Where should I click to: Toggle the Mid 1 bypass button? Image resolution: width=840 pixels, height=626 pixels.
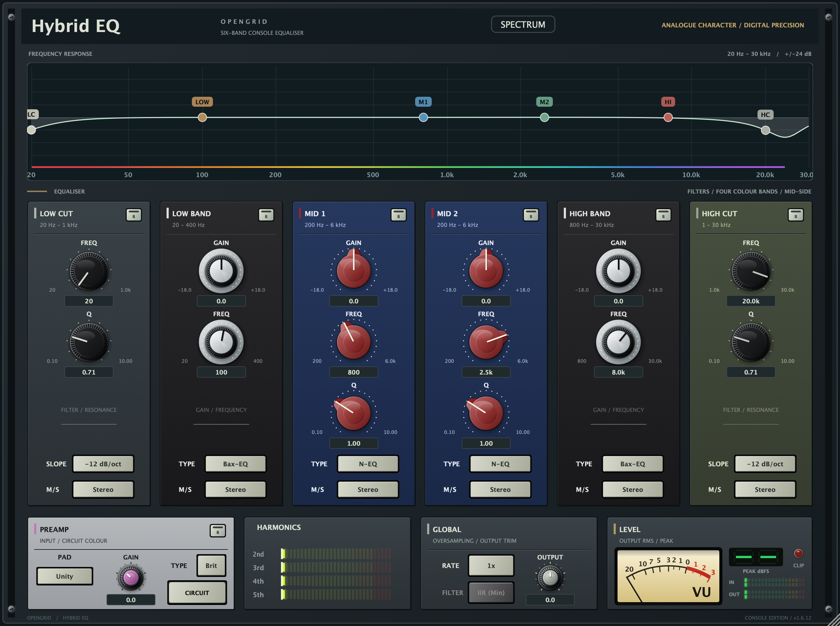coord(398,215)
